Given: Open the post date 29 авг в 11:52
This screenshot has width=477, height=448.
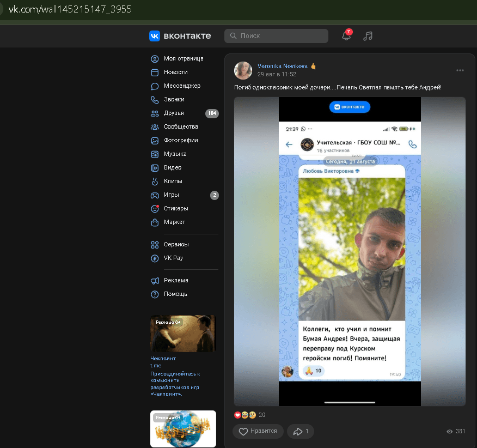Looking at the screenshot, I should click(x=277, y=74).
